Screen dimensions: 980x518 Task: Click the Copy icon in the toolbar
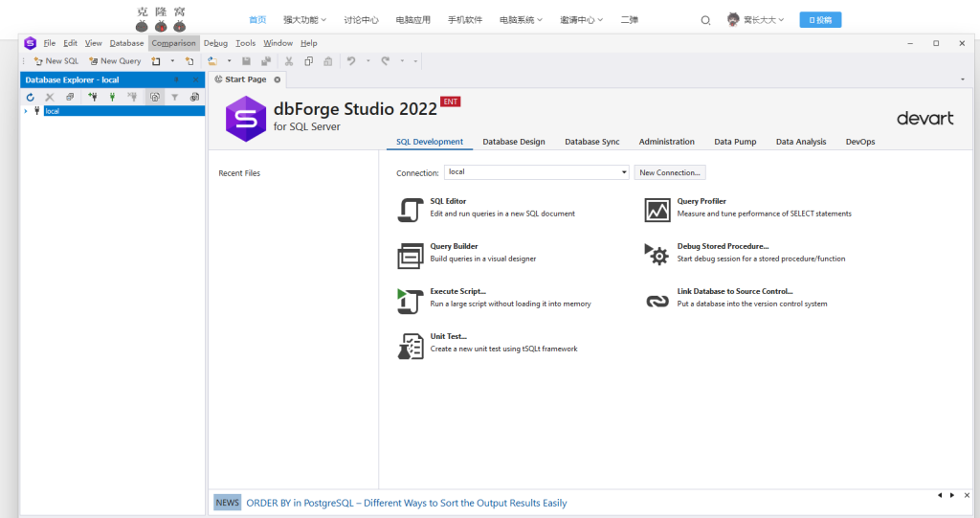[x=309, y=61]
